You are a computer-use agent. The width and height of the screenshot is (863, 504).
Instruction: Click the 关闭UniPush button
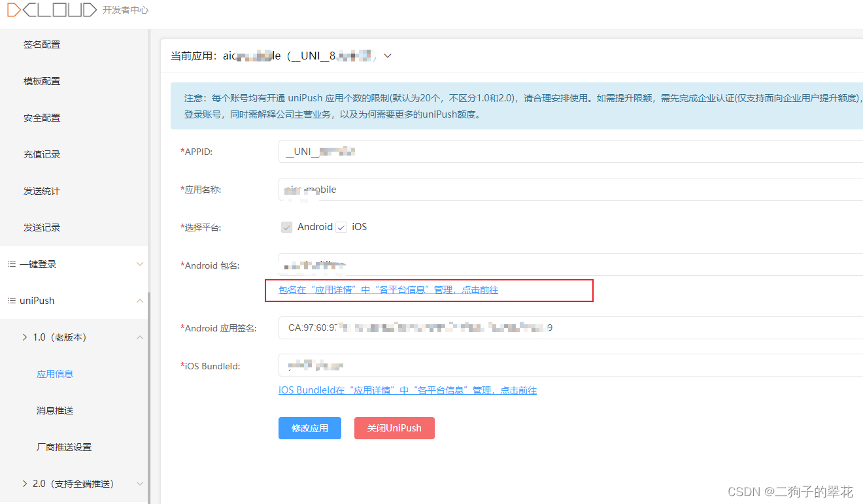click(x=394, y=428)
